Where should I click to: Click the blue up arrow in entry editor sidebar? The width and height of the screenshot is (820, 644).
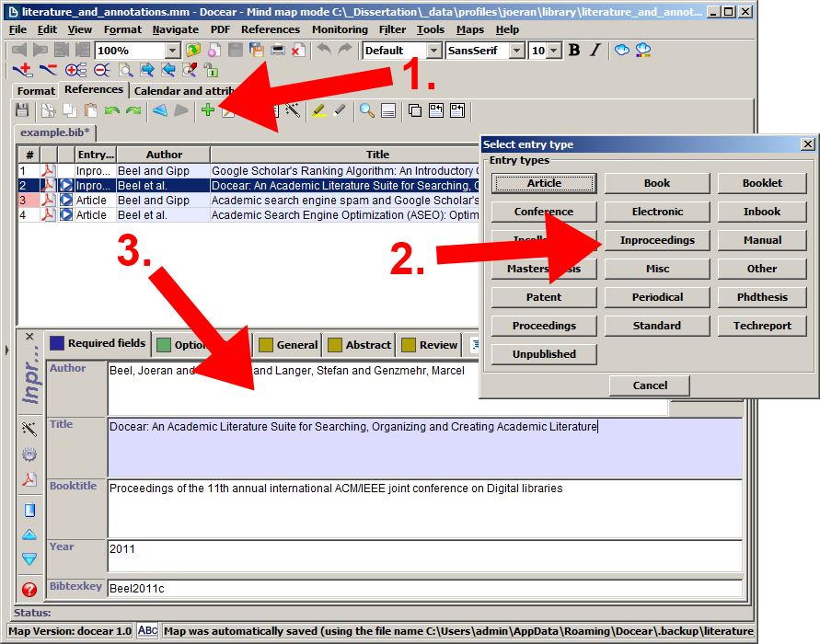(x=29, y=535)
